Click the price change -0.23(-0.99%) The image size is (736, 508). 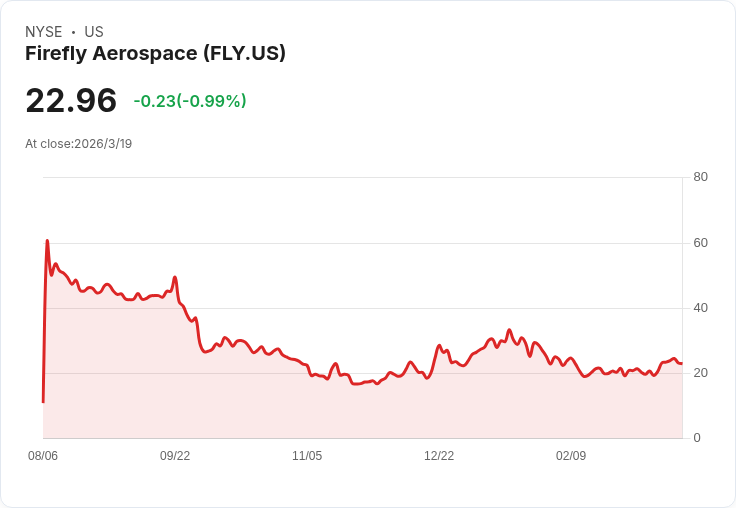click(x=190, y=101)
